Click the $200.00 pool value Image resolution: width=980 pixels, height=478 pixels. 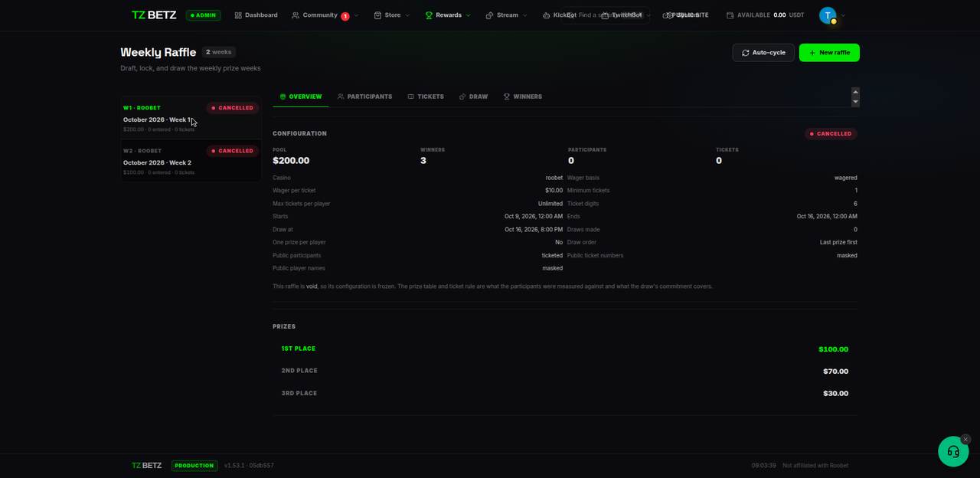coord(291,161)
